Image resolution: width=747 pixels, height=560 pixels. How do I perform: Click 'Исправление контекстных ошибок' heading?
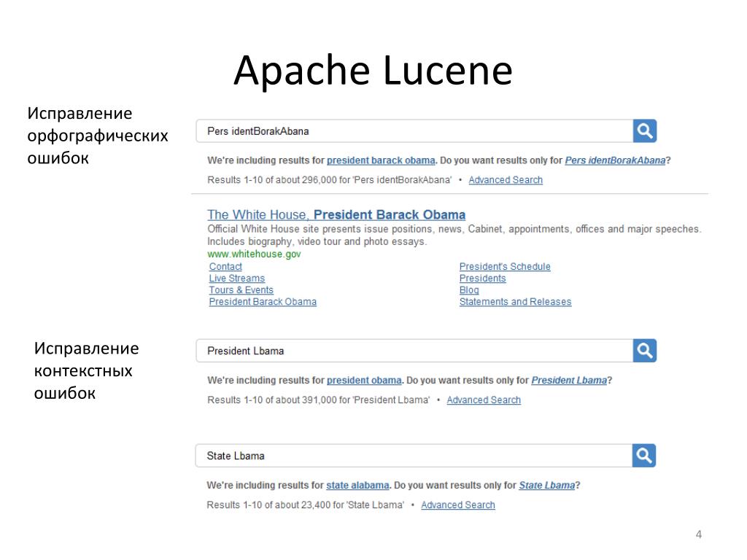86,370
